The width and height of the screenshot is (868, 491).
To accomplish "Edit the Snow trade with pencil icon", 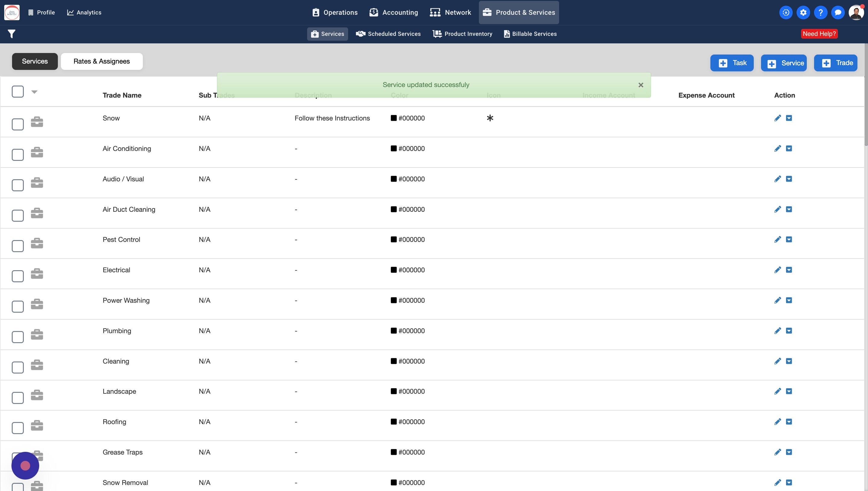I will [x=777, y=118].
